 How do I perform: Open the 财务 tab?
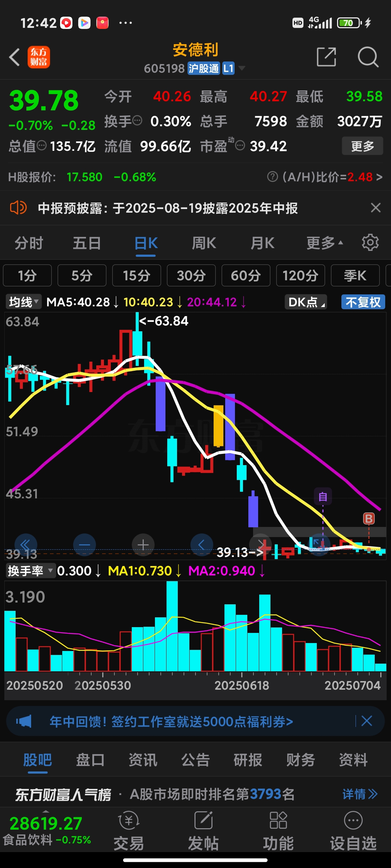pyautogui.click(x=300, y=760)
